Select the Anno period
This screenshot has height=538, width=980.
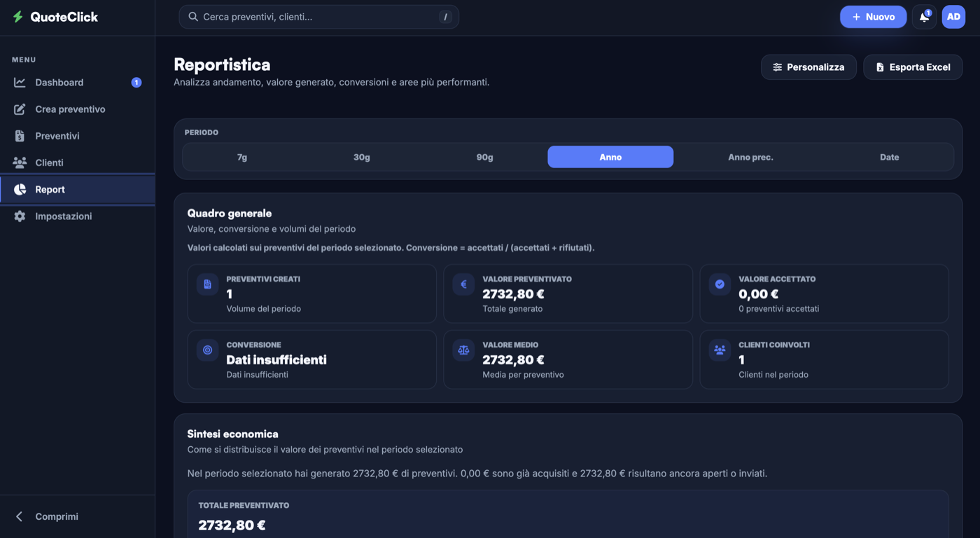[x=610, y=157]
